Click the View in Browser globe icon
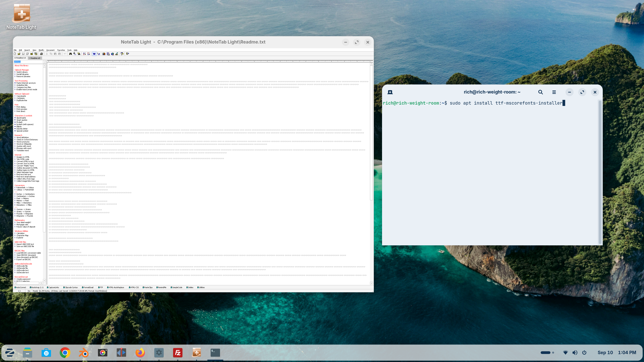Image resolution: width=644 pixels, height=362 pixels. pos(113,54)
